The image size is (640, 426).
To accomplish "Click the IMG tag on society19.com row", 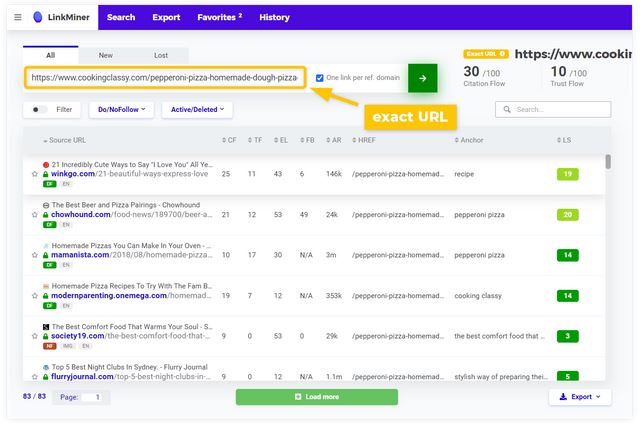I will pos(67,346).
